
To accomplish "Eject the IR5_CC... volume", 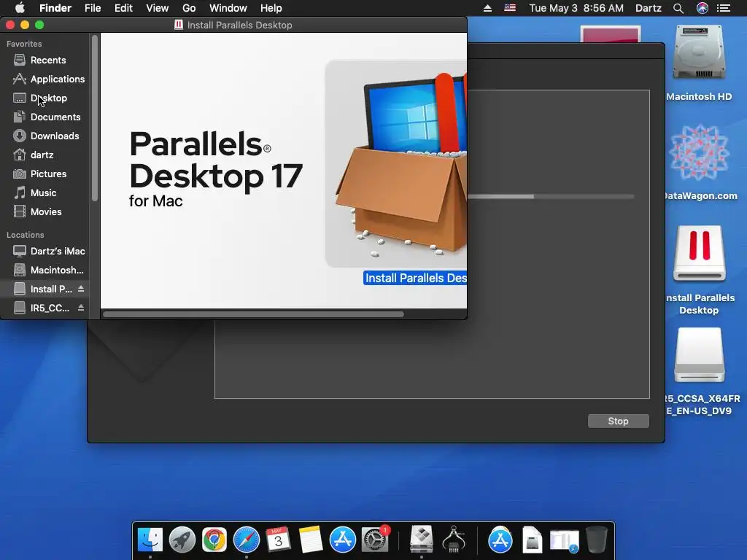I will tap(81, 308).
